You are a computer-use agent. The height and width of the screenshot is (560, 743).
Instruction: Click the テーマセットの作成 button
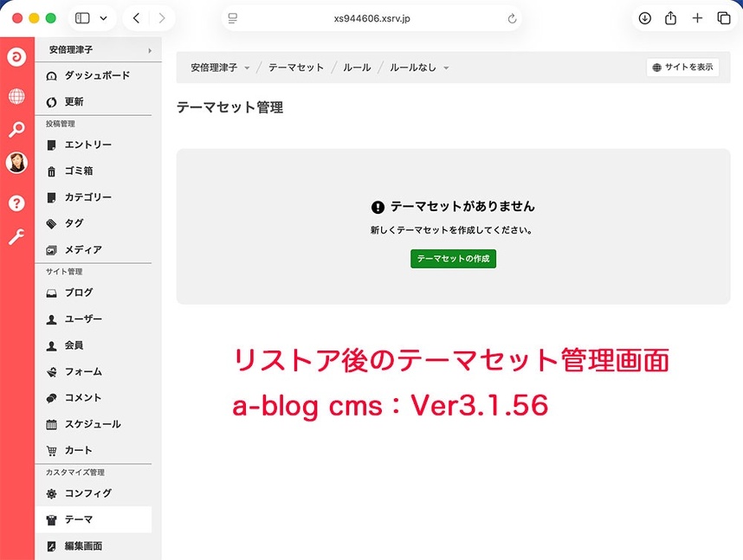tap(453, 259)
